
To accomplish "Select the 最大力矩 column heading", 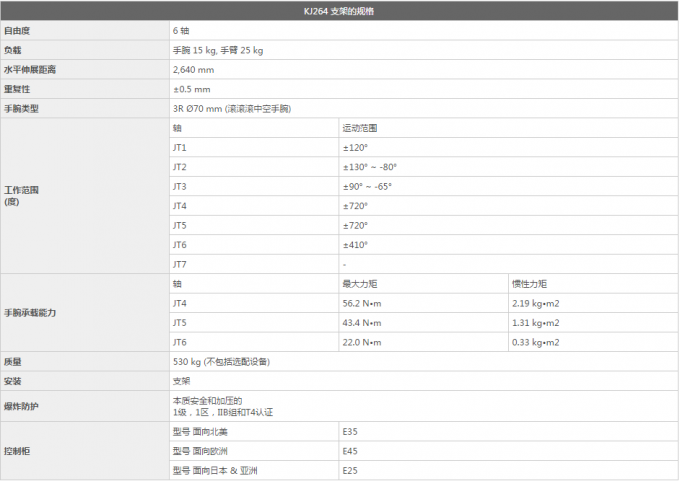I will (359, 284).
